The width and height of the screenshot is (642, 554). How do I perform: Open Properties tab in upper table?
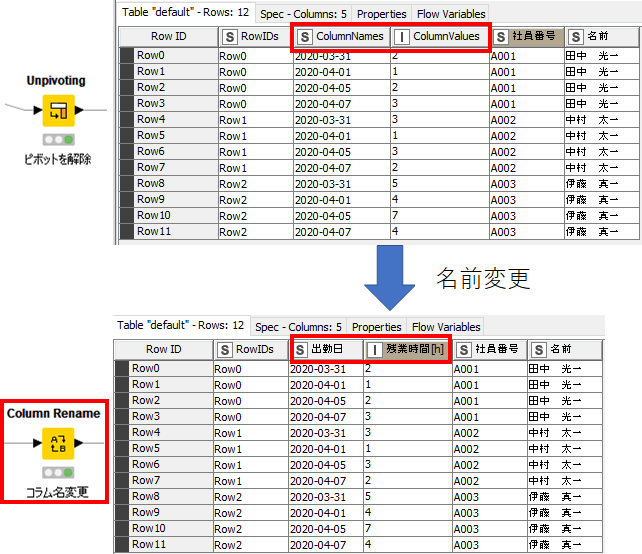tap(381, 14)
